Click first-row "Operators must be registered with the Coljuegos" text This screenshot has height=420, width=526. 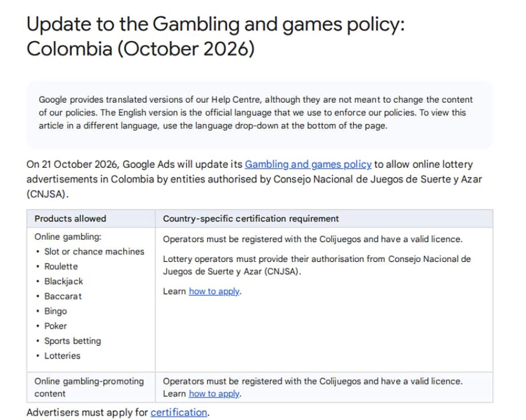pyautogui.click(x=313, y=239)
